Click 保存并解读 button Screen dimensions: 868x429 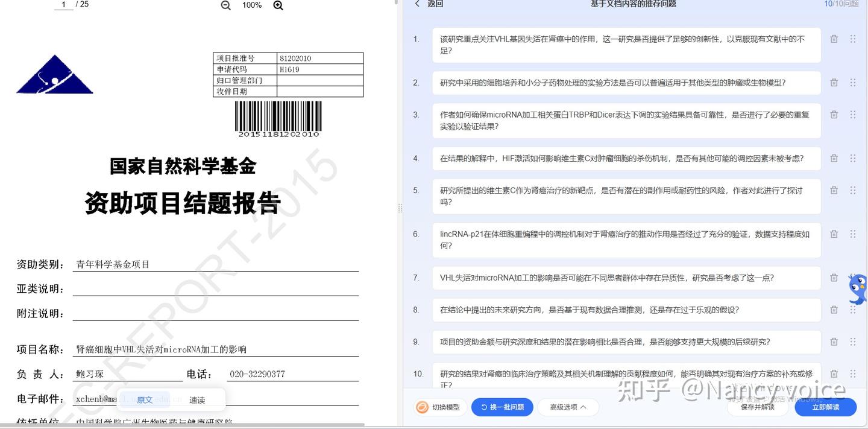click(758, 407)
